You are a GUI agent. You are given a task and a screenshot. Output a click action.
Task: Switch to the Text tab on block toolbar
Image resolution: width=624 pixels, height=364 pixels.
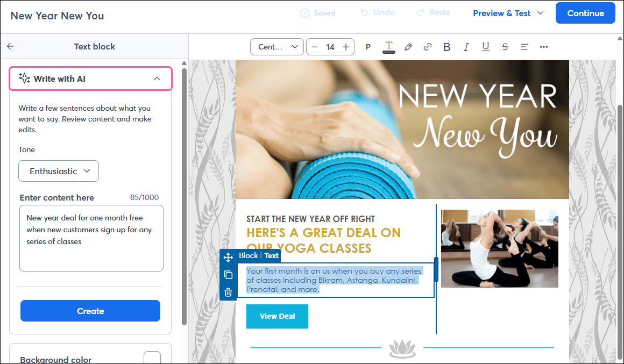pos(272,255)
